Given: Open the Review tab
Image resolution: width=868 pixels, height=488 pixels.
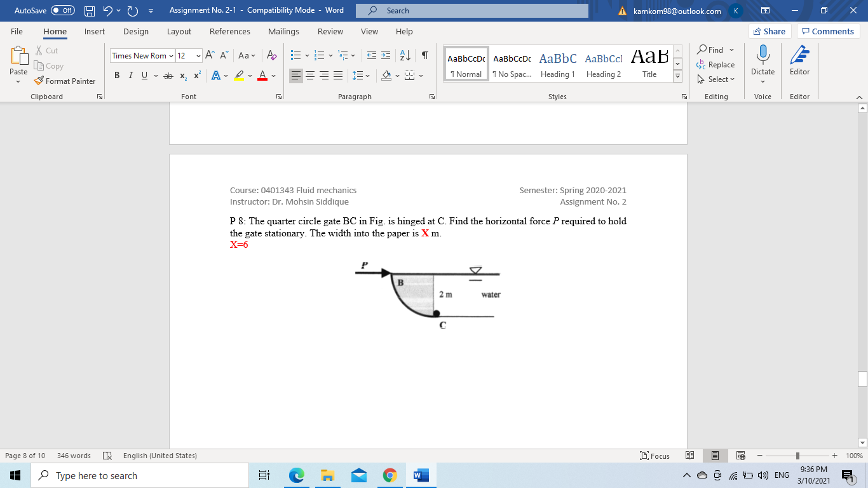Looking at the screenshot, I should point(330,31).
